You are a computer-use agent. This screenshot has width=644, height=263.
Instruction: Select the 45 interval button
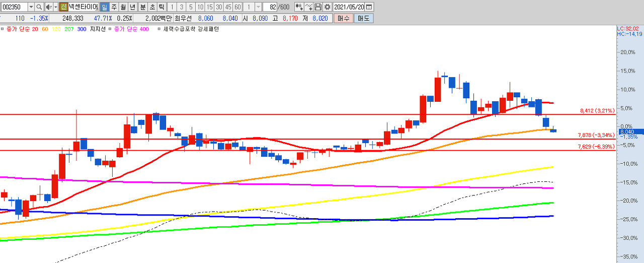point(228,7)
